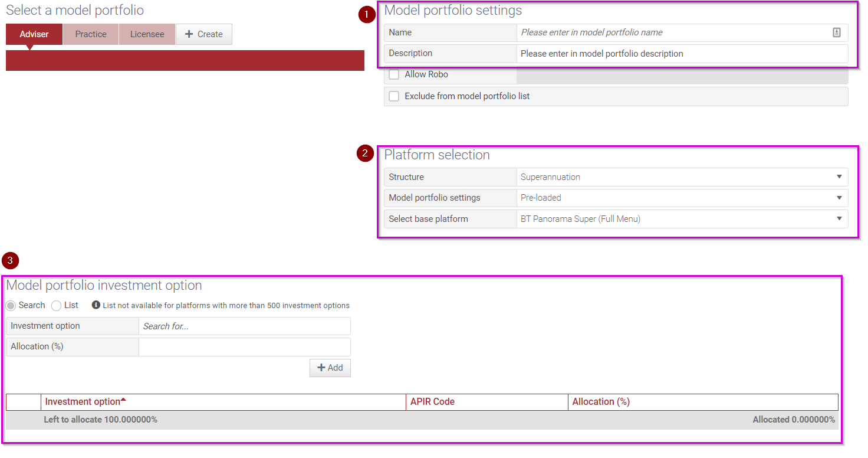The width and height of the screenshot is (868, 458).
Task: Enable Exclude from model portfolio list checkbox
Action: click(x=394, y=96)
